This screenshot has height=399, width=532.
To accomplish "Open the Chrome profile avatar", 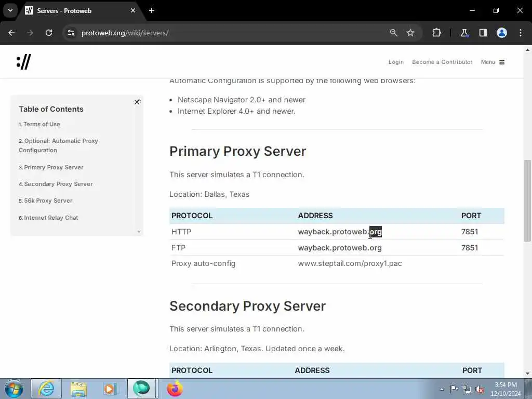I will [x=502, y=33].
